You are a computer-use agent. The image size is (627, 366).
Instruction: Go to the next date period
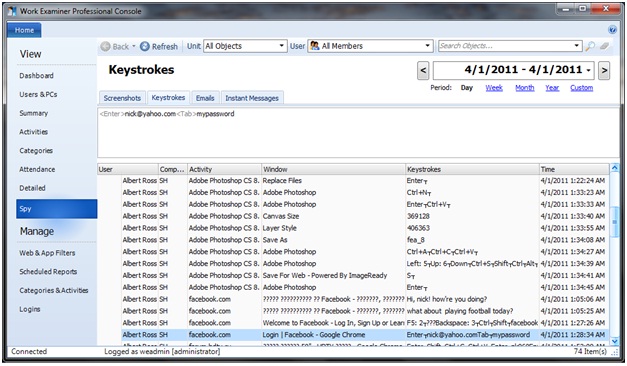tap(604, 71)
